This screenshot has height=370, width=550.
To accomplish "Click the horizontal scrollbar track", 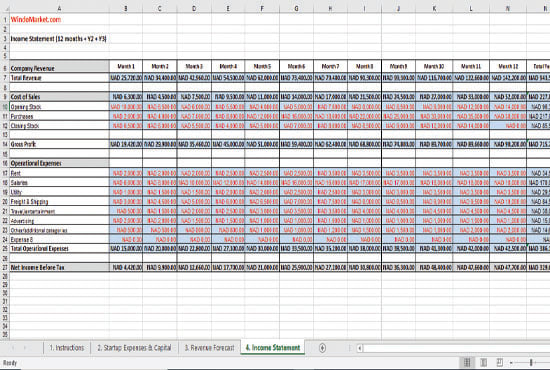I will [456, 348].
